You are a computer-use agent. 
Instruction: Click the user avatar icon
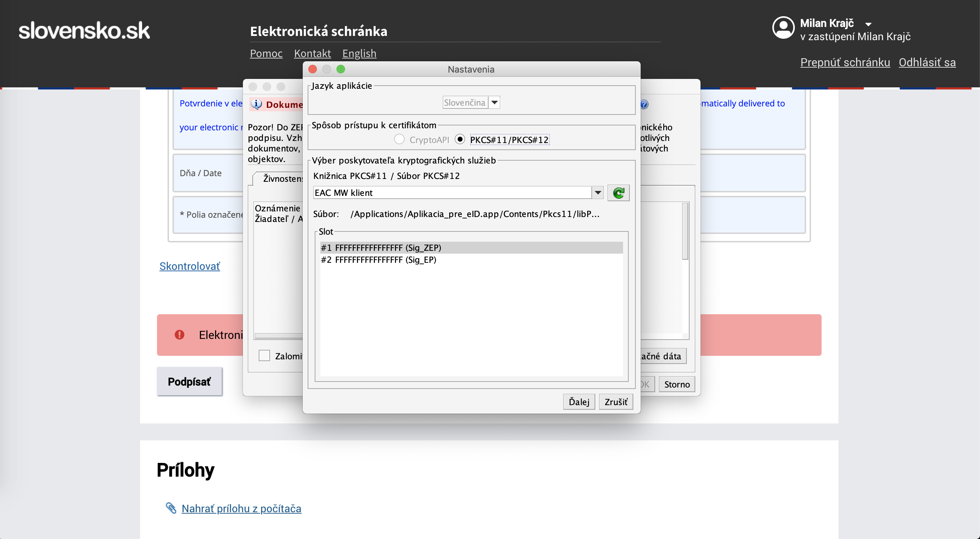pyautogui.click(x=783, y=27)
